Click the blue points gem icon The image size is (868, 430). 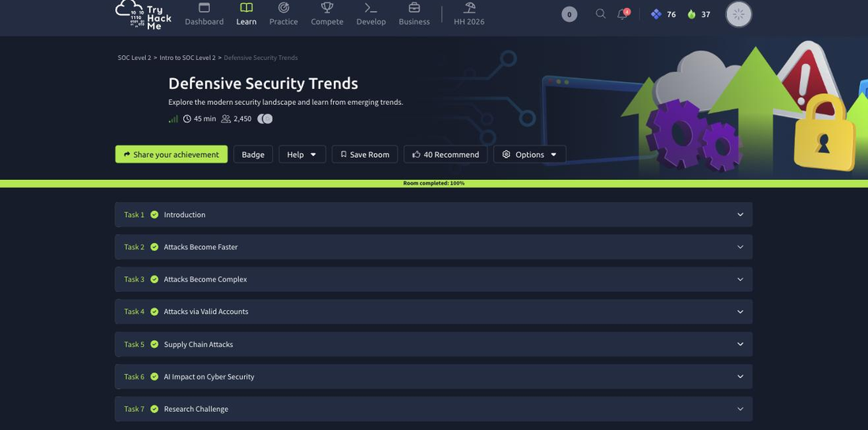[x=656, y=14]
